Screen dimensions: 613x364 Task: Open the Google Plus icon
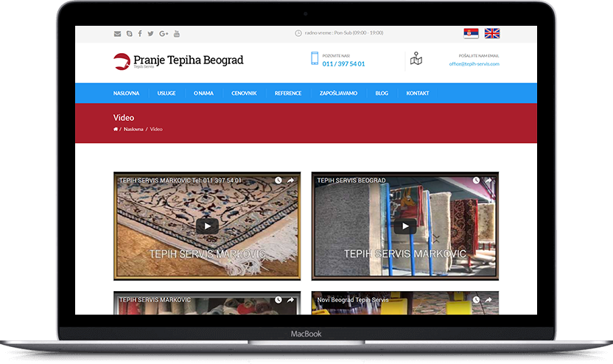click(x=164, y=33)
